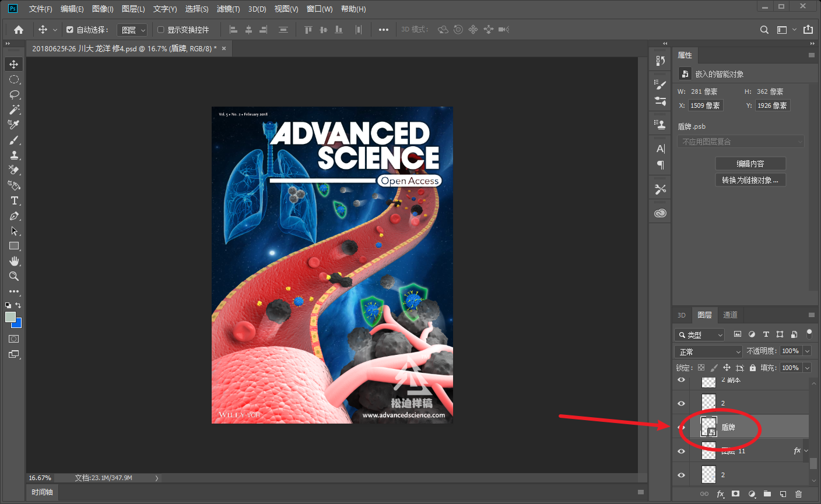
Task: Select the Move tool in the toolbox
Action: point(14,64)
